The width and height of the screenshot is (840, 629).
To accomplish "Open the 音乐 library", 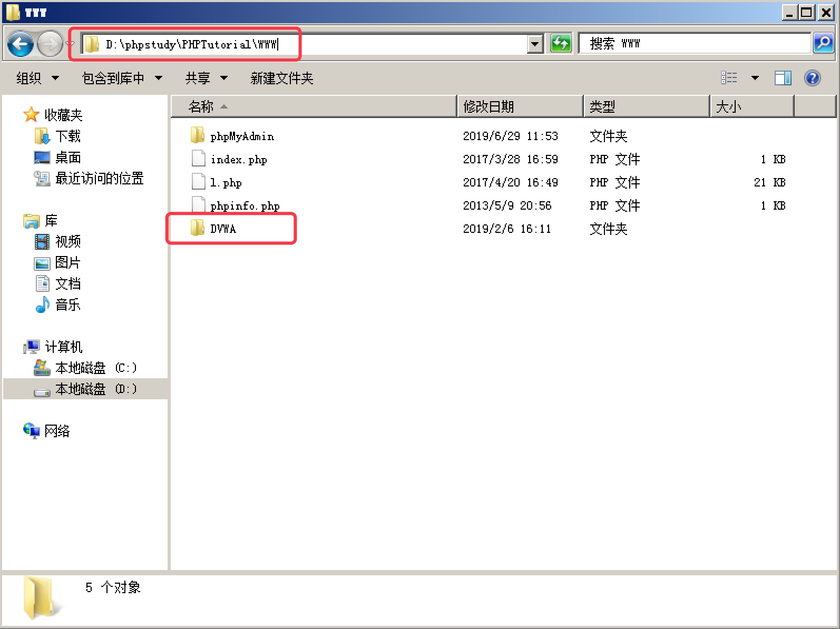I will coord(68,304).
